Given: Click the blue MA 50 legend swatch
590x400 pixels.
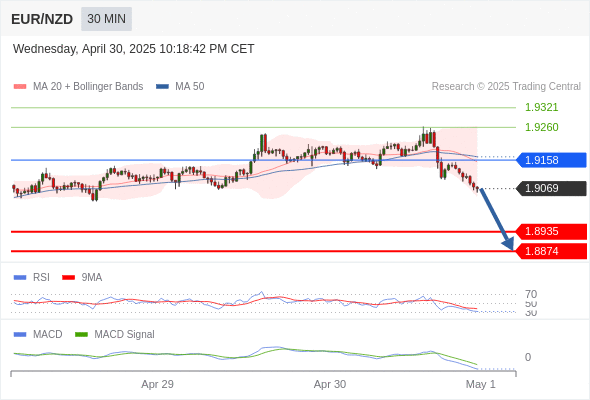Looking at the screenshot, I should point(162,87).
